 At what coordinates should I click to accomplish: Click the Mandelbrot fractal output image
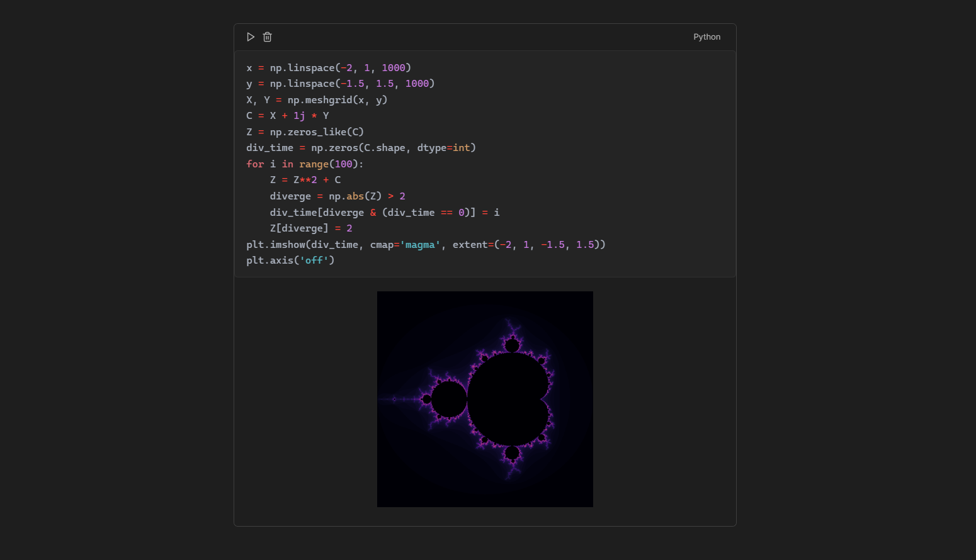click(485, 398)
